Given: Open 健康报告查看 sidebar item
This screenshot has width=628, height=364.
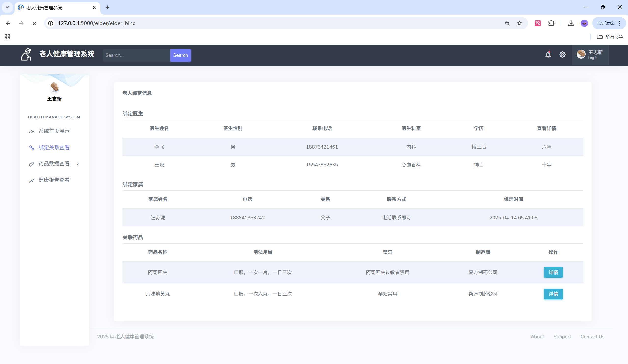Looking at the screenshot, I should point(54,180).
